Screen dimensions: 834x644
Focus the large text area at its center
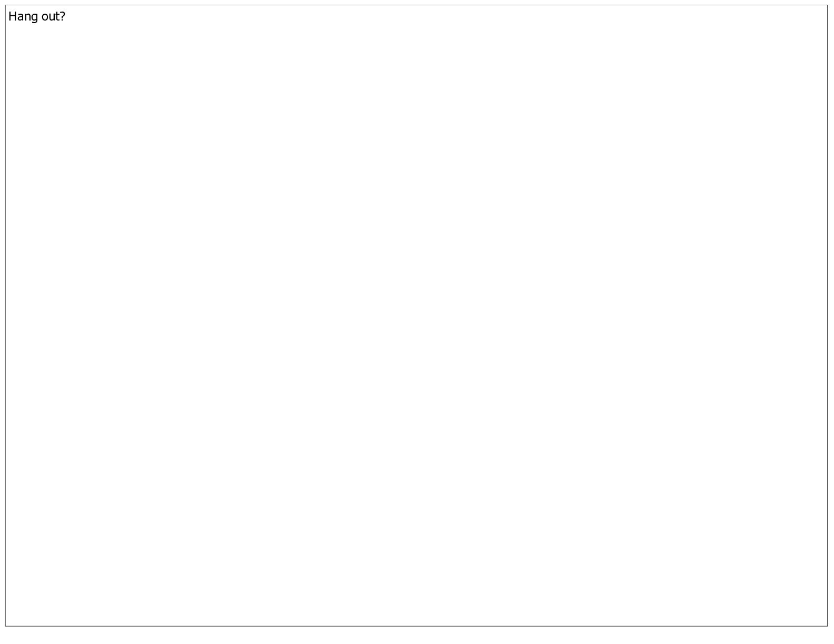pos(416,316)
